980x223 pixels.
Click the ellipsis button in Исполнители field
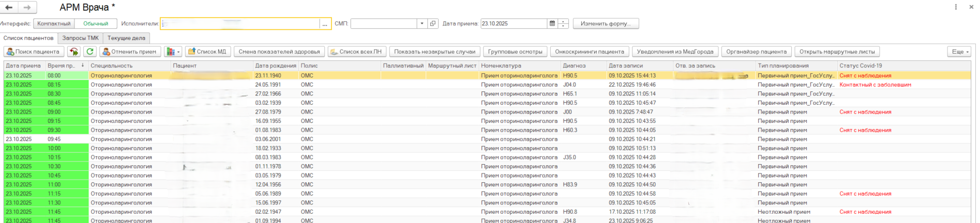[x=325, y=24]
